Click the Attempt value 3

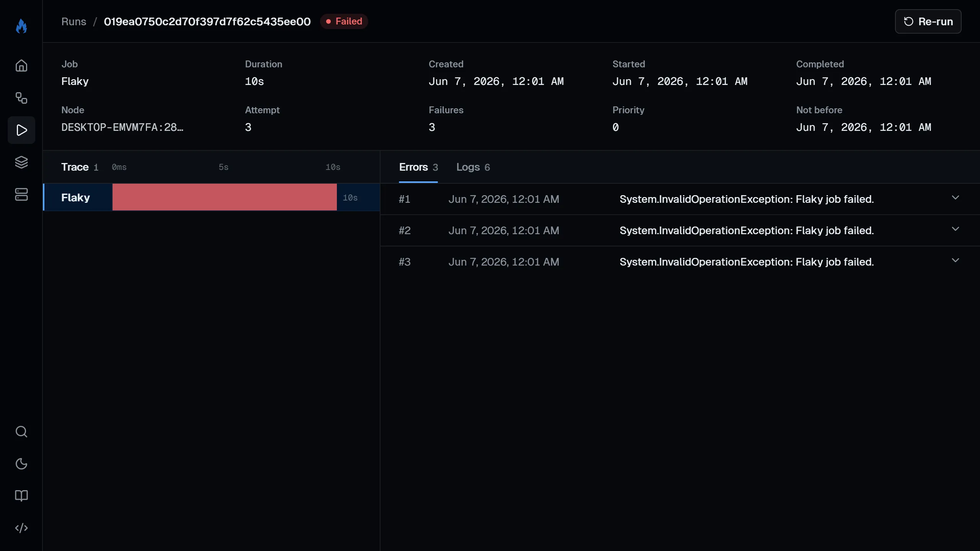tap(248, 127)
